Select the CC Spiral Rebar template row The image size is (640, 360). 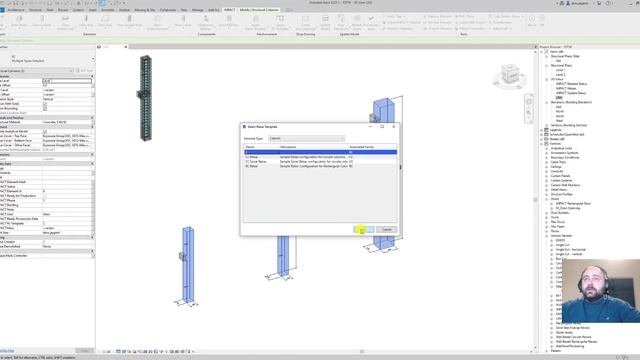pyautogui.click(x=320, y=162)
